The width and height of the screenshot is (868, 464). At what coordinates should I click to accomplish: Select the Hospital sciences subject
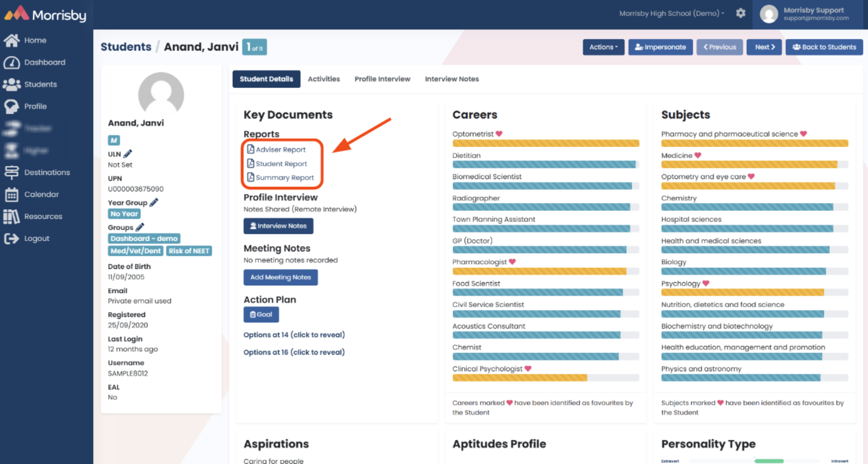691,219
